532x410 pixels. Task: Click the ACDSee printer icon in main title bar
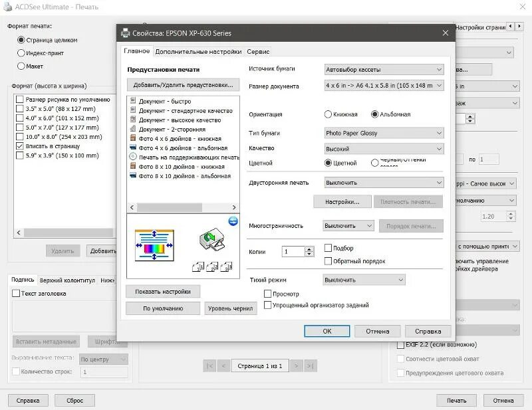point(7,7)
